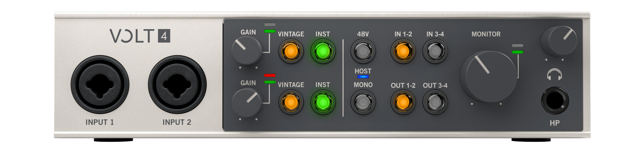Toggle the top channel INST button

coord(323,51)
